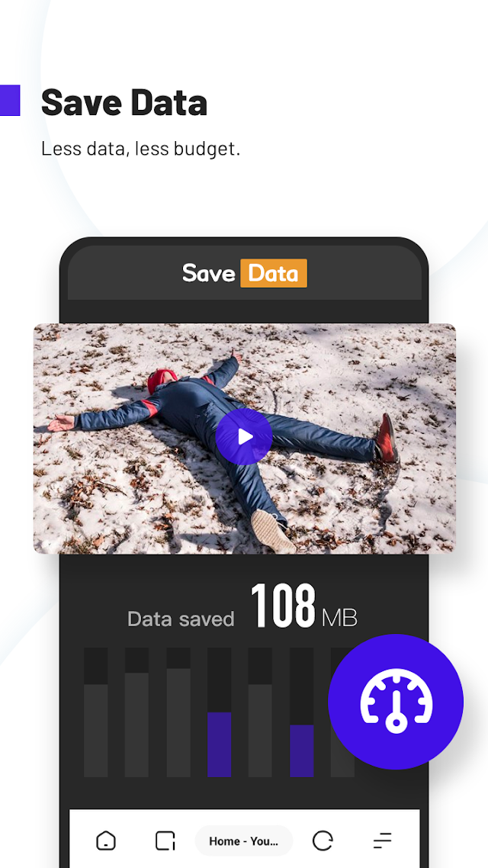488x868 pixels.
Task: Tap the 'Data saved' label
Action: pos(181,619)
